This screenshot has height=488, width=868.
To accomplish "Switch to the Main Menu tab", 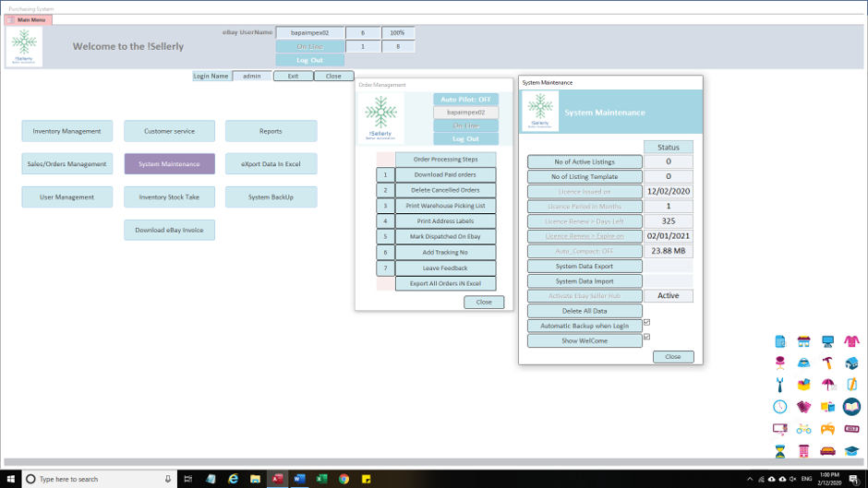I will point(30,19).
